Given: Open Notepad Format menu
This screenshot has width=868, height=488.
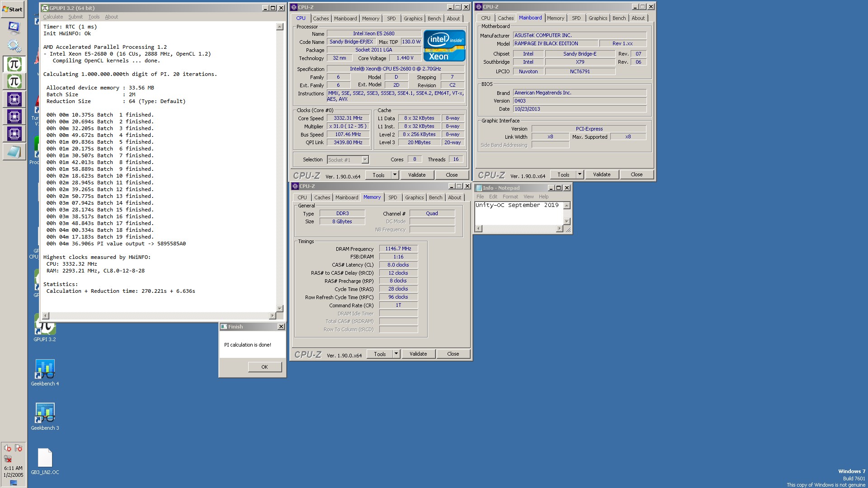Looking at the screenshot, I should pos(510,197).
